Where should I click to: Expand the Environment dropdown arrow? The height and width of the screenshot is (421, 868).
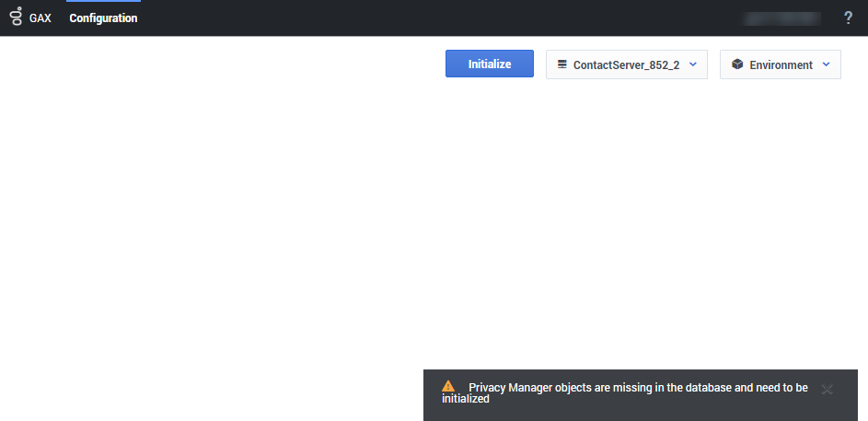pyautogui.click(x=826, y=64)
